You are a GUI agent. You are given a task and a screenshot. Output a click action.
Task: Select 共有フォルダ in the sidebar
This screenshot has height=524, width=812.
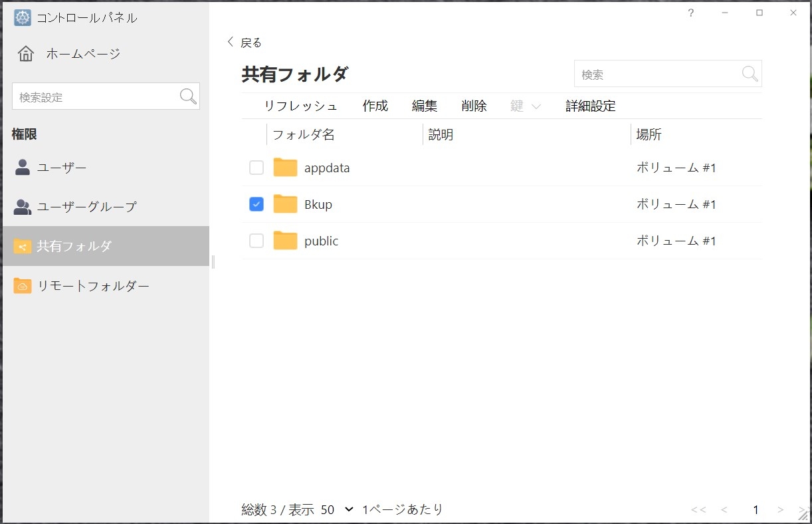[x=105, y=246]
